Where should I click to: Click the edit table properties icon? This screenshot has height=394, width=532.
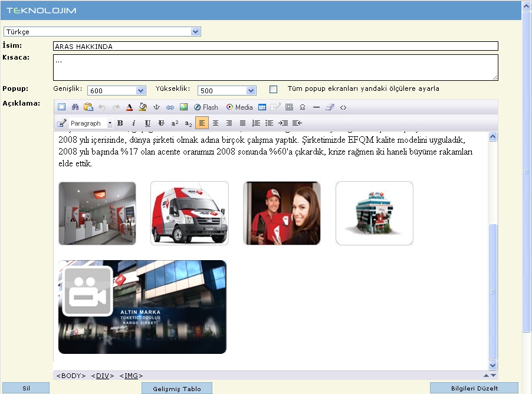pyautogui.click(x=275, y=107)
